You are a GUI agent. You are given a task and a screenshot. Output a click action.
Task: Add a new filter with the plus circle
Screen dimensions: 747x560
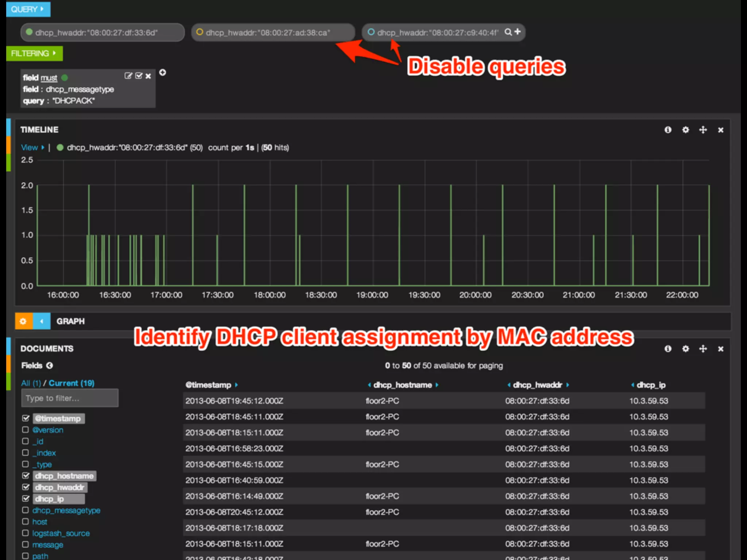coord(163,73)
